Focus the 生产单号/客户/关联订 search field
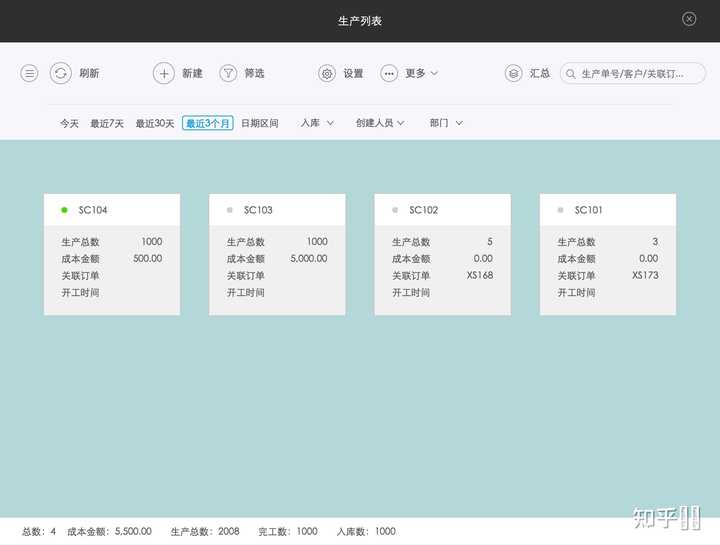 click(633, 73)
